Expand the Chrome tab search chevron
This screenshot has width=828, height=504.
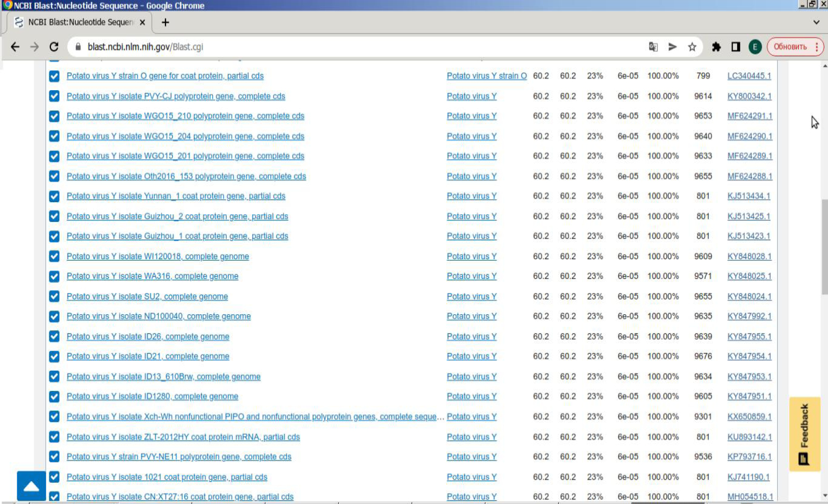point(816,22)
